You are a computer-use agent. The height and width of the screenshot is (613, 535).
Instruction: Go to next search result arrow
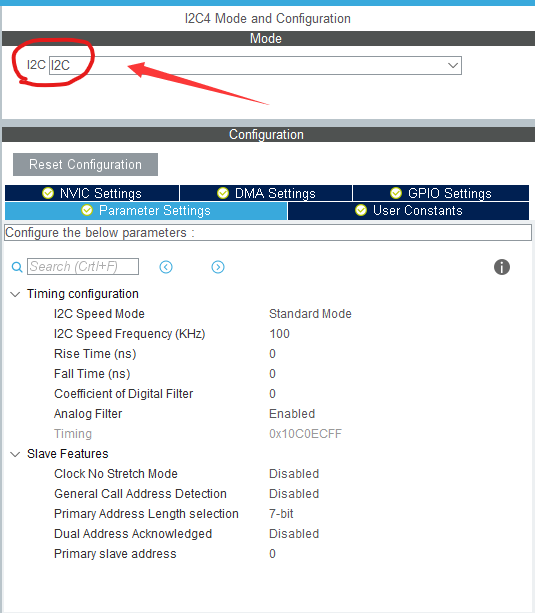pyautogui.click(x=218, y=267)
